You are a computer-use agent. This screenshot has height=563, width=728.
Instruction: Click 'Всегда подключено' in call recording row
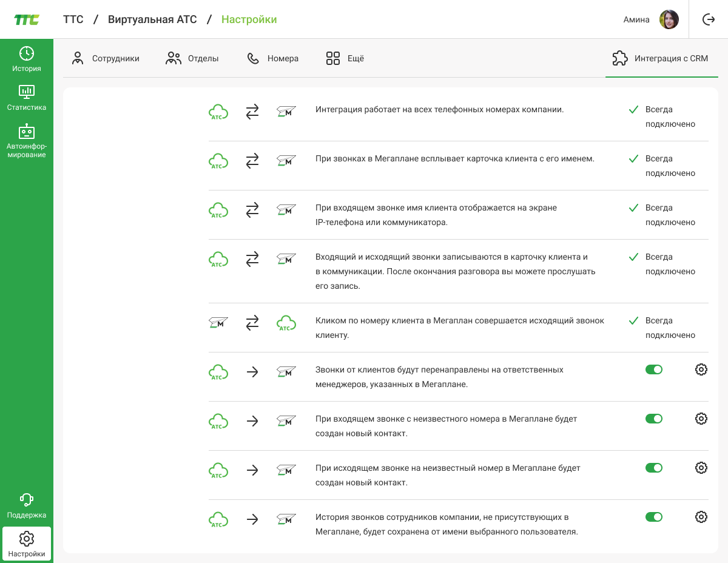tap(670, 264)
